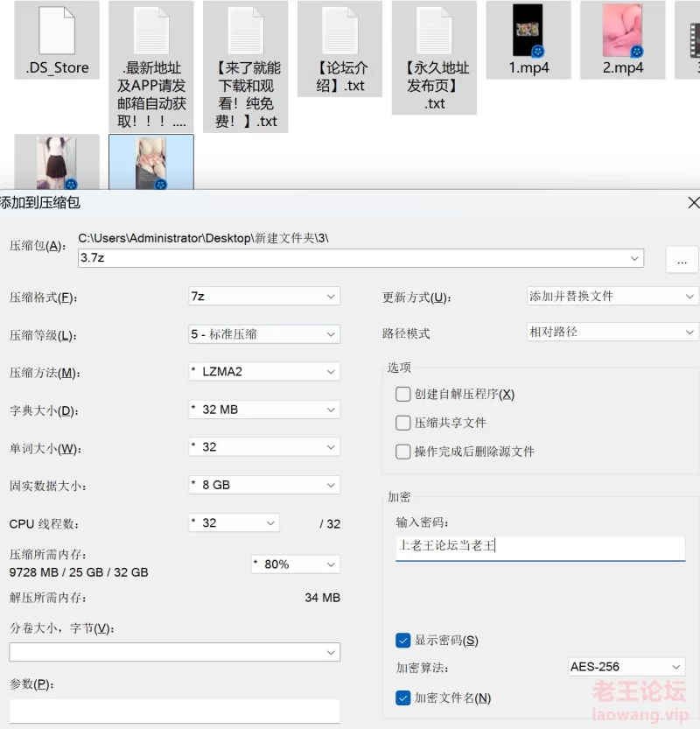Open the 加密算法 dropdown showing AES-256
The width and height of the screenshot is (700, 729).
626,667
